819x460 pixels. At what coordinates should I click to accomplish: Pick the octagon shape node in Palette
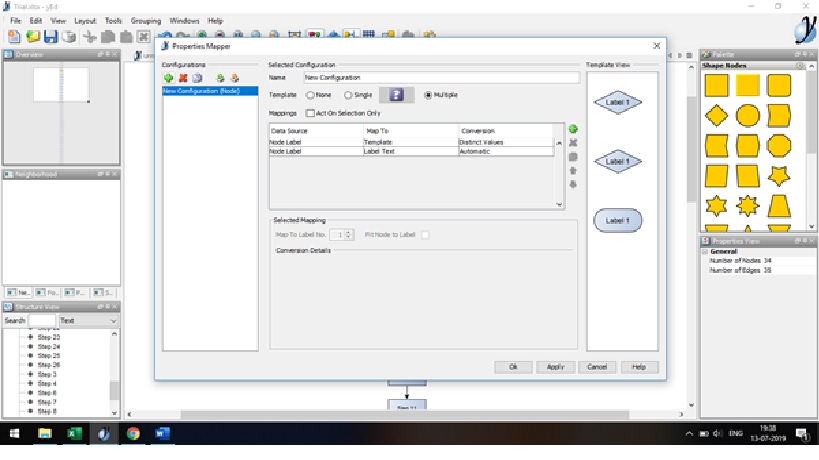779,146
